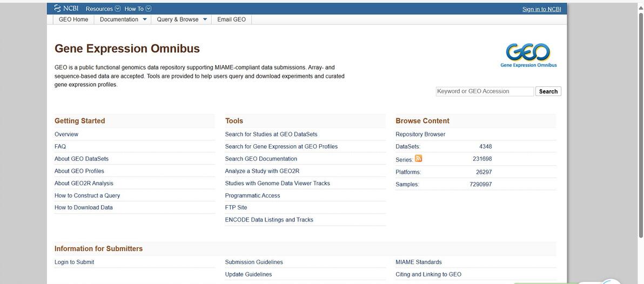Expand the How To dropdown
The height and width of the screenshot is (284, 644).
(x=138, y=9)
